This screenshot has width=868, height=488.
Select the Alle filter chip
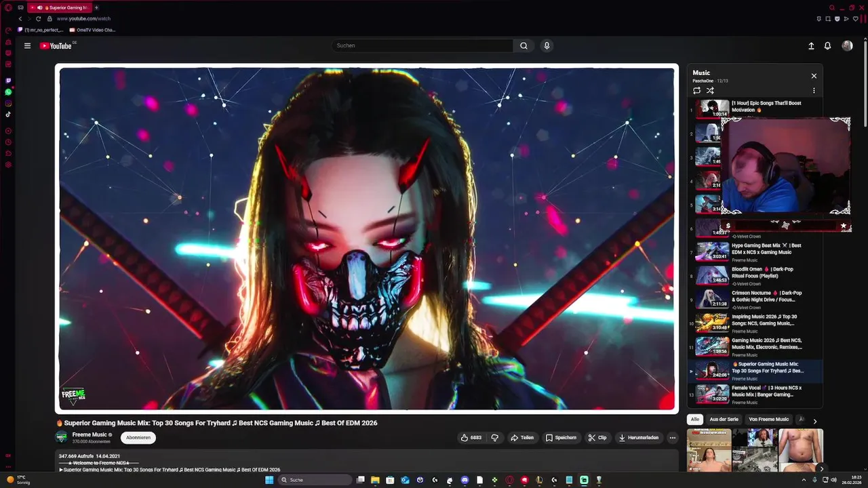tap(695, 420)
